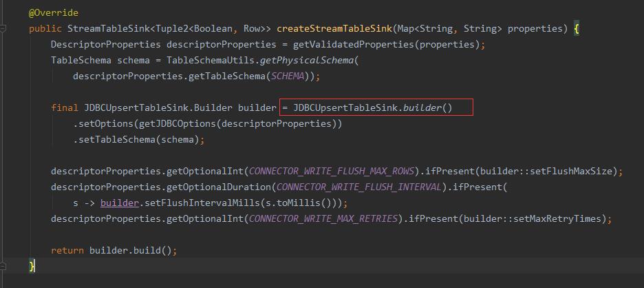Click the final keyword
This screenshot has width=644, height=288.
pyautogui.click(x=65, y=107)
